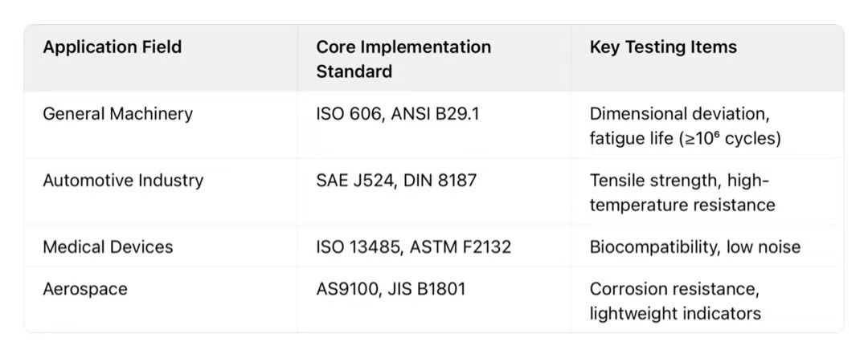Select the General Machinery cell

(117, 114)
